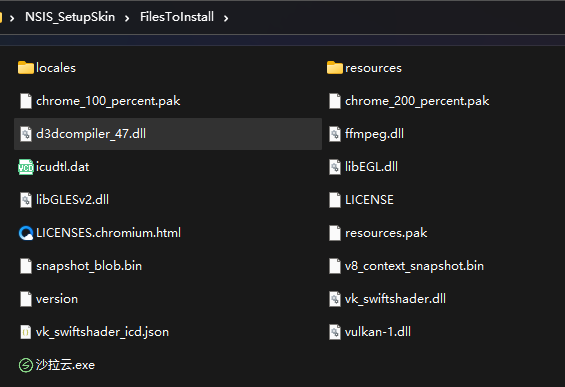Select the ffmpeg.dll filename
Screen dimensions: 565x387
(x=374, y=134)
